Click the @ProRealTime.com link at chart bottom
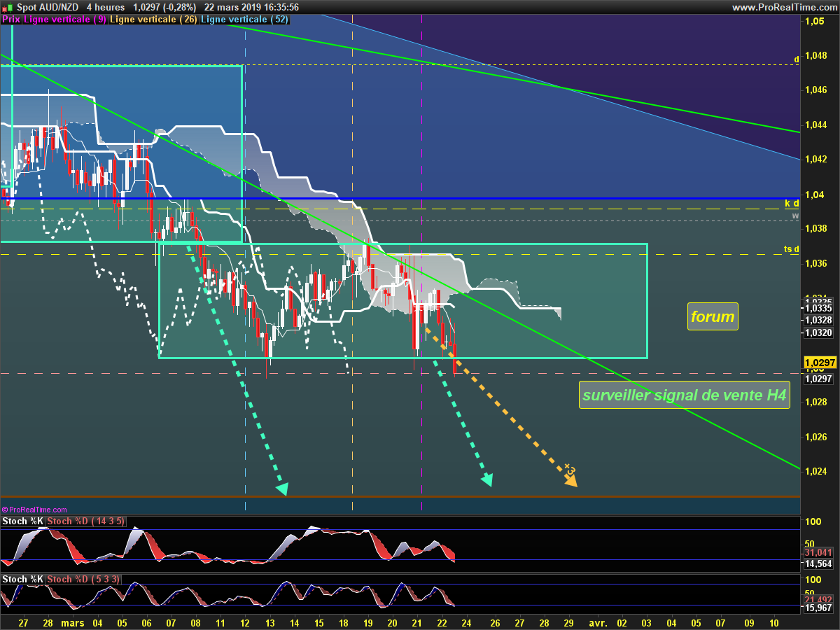This screenshot has height=630, width=840. (x=34, y=510)
